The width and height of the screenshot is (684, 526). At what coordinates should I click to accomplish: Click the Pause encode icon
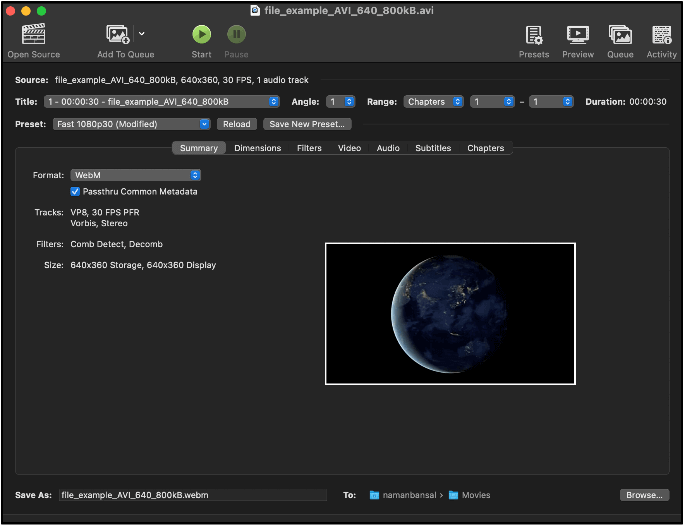pos(236,35)
